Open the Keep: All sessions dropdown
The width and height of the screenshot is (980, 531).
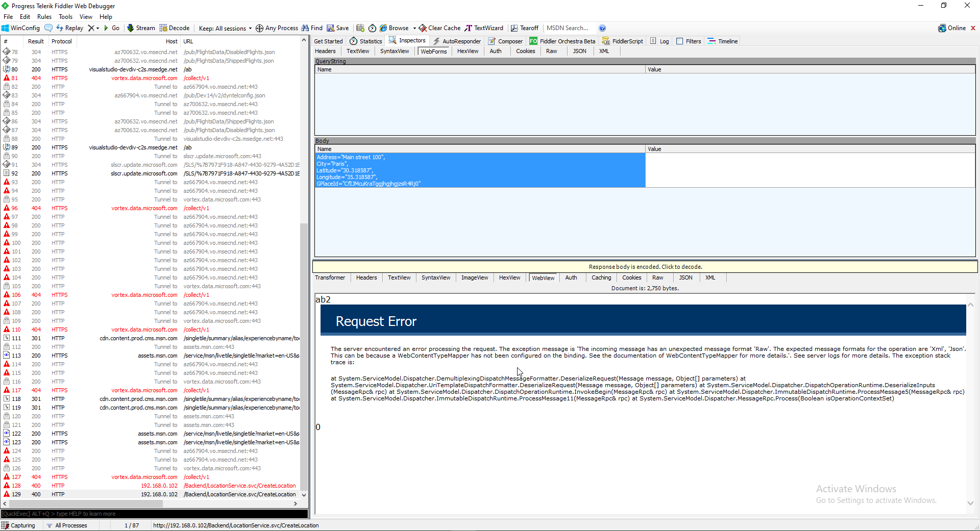[225, 28]
